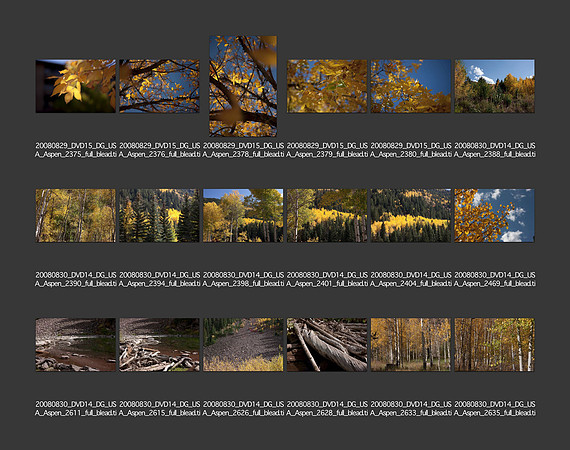Select the caption Aspen_2378_full_bleed.ti

243,150
